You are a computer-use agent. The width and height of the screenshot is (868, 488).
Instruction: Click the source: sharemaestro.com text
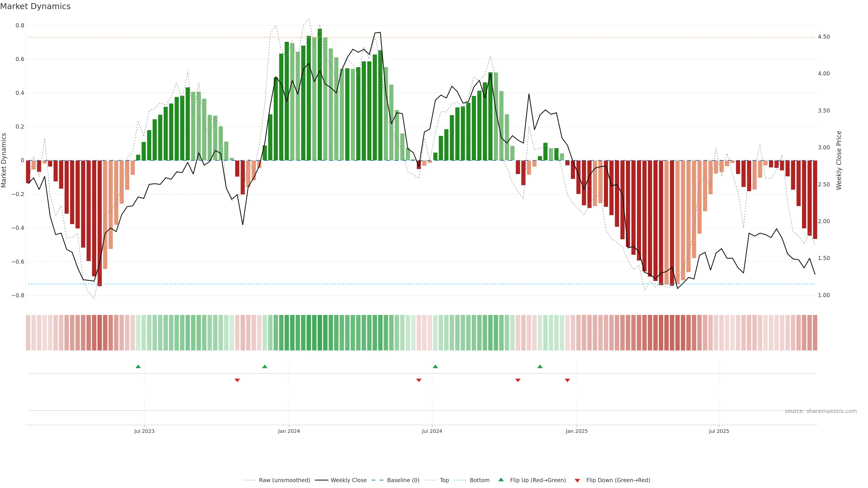click(821, 411)
